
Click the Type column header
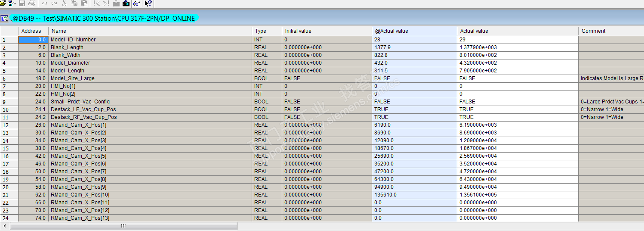pos(267,31)
